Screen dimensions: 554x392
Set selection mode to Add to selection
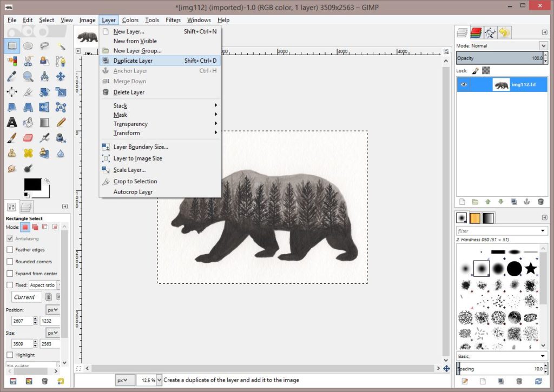tap(35, 227)
